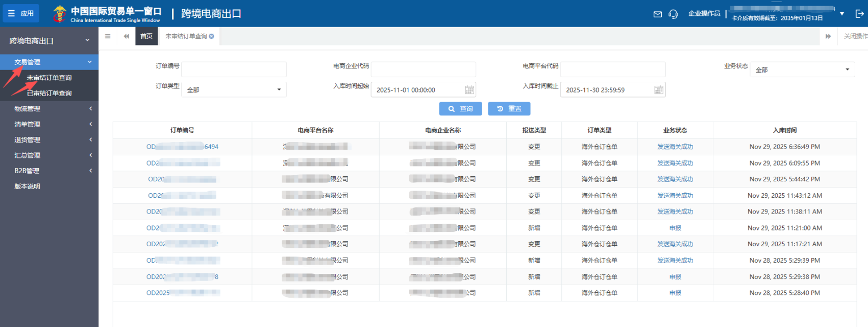Image resolution: width=868 pixels, height=327 pixels.
Task: Open the 应用 menu button
Action: 21,13
